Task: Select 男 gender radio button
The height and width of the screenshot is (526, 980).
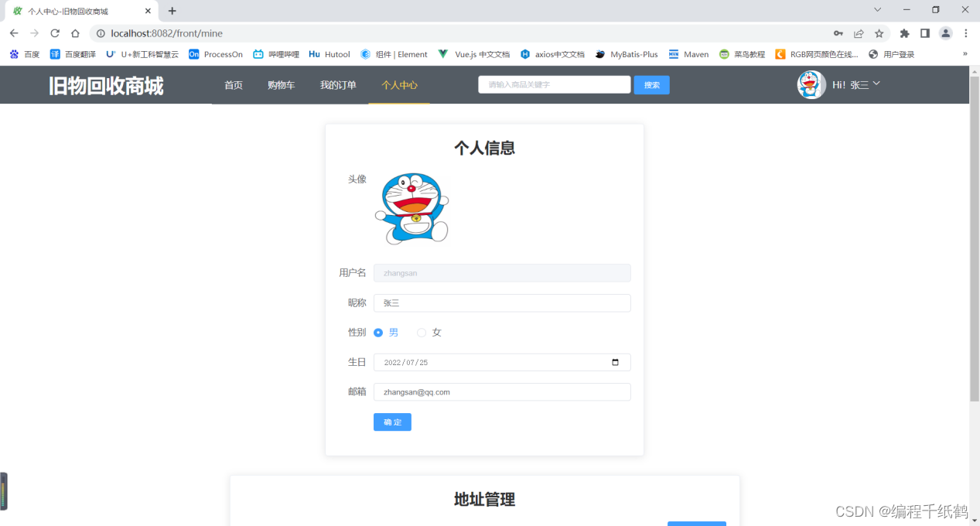Action: (x=378, y=333)
